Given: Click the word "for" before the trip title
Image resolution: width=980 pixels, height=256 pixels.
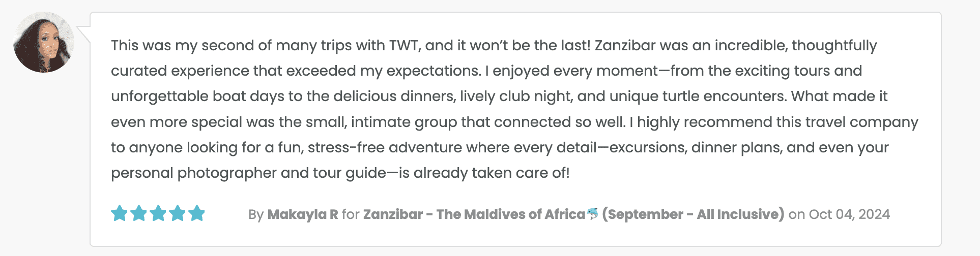Looking at the screenshot, I should [x=351, y=214].
